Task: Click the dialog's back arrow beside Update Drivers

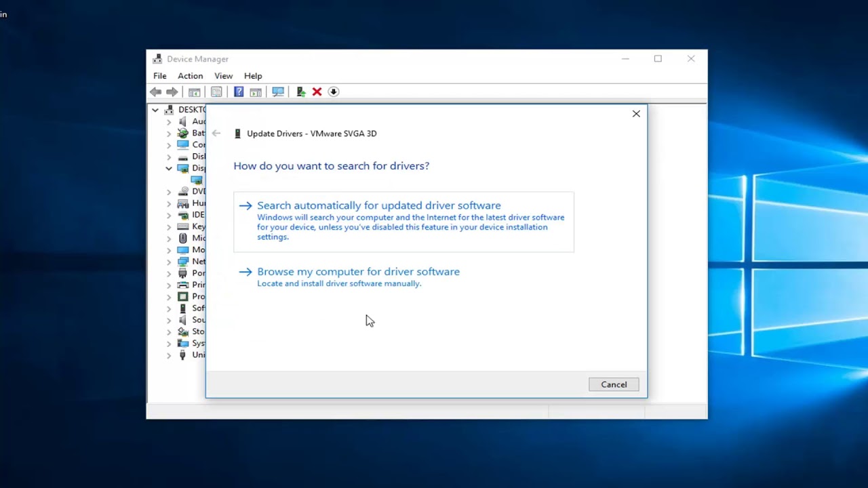Action: (216, 134)
